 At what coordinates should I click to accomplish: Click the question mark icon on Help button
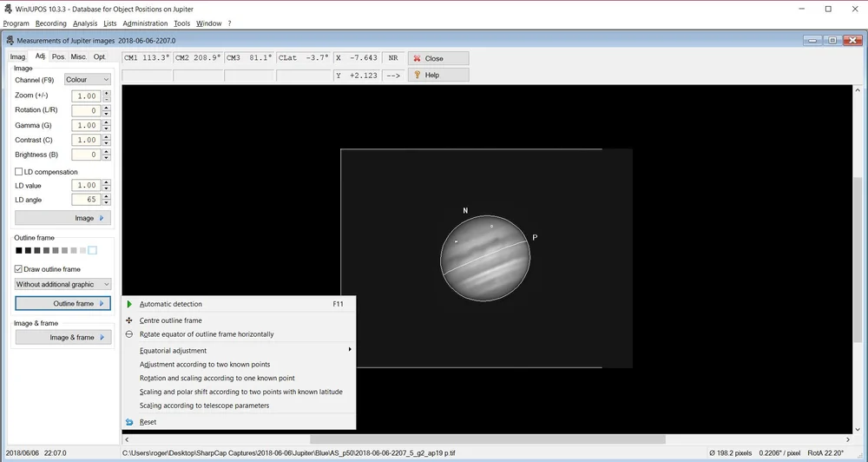[x=418, y=75]
